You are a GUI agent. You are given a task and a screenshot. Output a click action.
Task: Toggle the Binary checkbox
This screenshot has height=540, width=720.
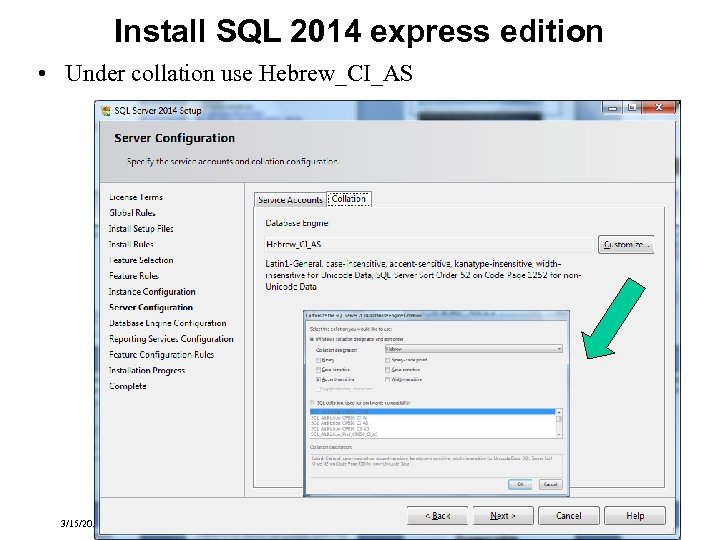pos(318,360)
